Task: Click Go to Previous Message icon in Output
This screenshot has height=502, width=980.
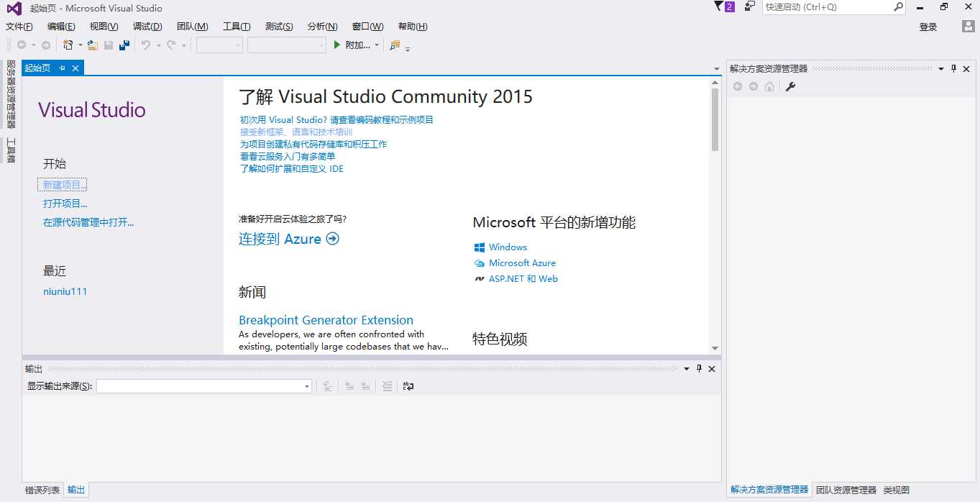Action: pyautogui.click(x=349, y=386)
